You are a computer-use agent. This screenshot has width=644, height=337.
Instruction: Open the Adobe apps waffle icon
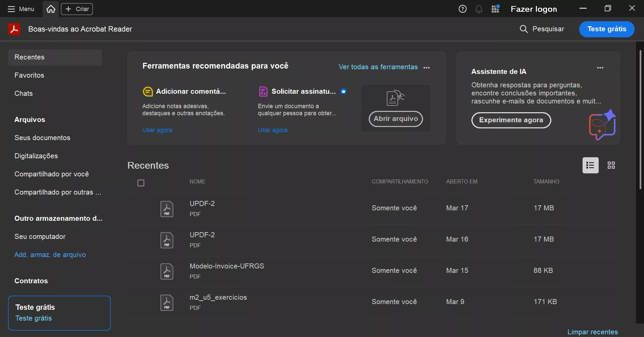click(x=495, y=9)
